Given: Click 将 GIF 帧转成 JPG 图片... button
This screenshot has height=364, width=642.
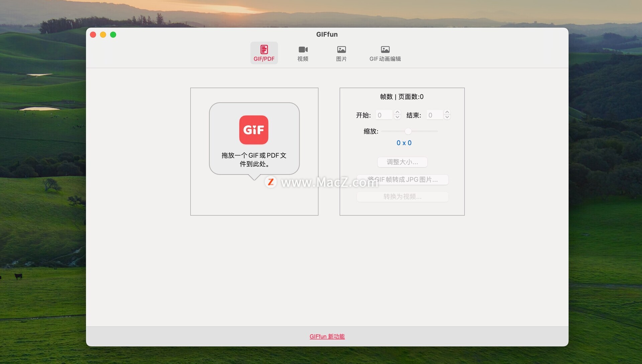Looking at the screenshot, I should tap(402, 180).
